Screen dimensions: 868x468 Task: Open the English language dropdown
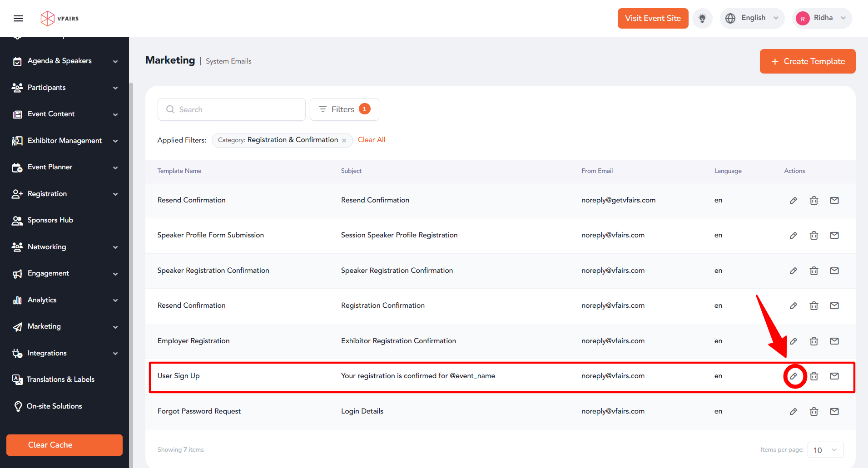point(752,18)
